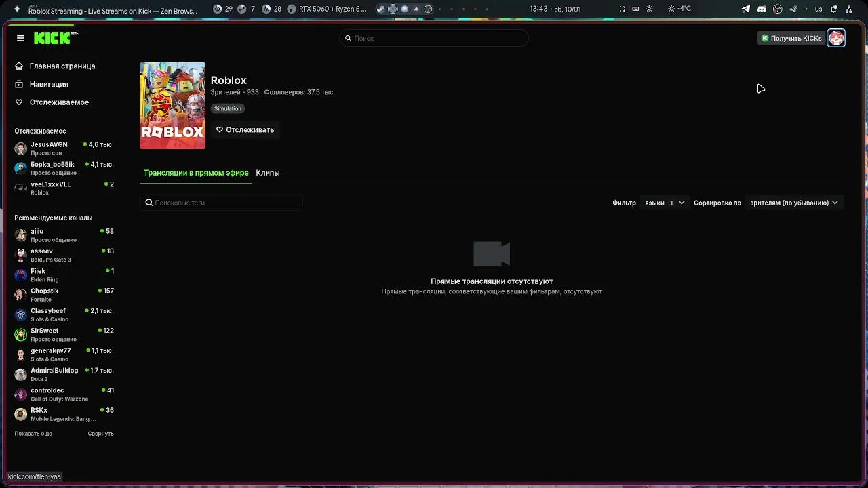The image size is (868, 488).
Task: Click the Поиск search box
Action: [x=434, y=38]
